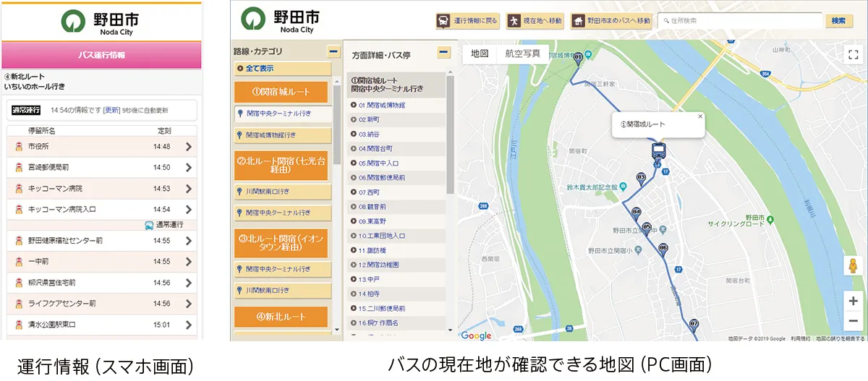Click bus stop icon beside 一中前
The height and width of the screenshot is (381, 868).
(20, 262)
